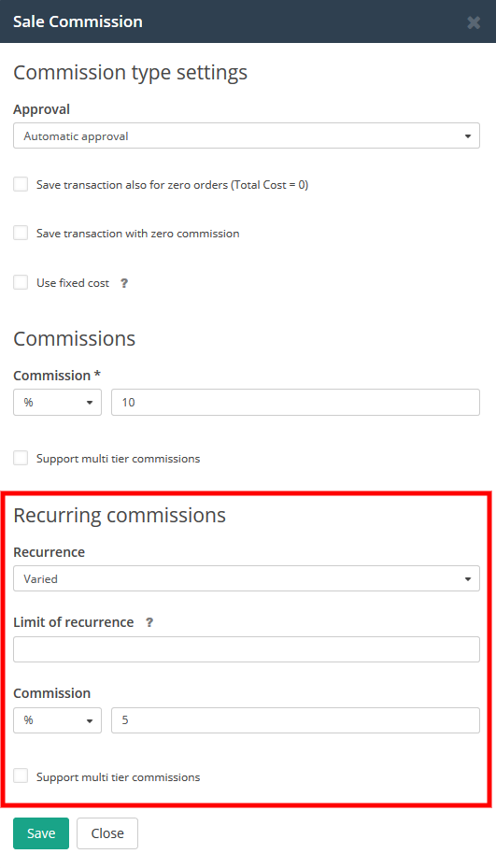This screenshot has height=868, width=496.
Task: Open the % type dropdown for main Commission
Action: pyautogui.click(x=58, y=403)
